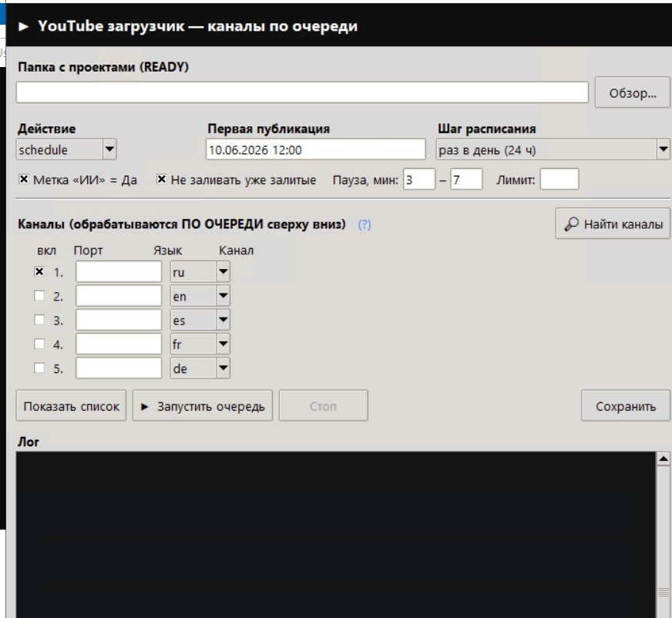Click the Лимит input field
This screenshot has height=618, width=672.
pyautogui.click(x=559, y=179)
